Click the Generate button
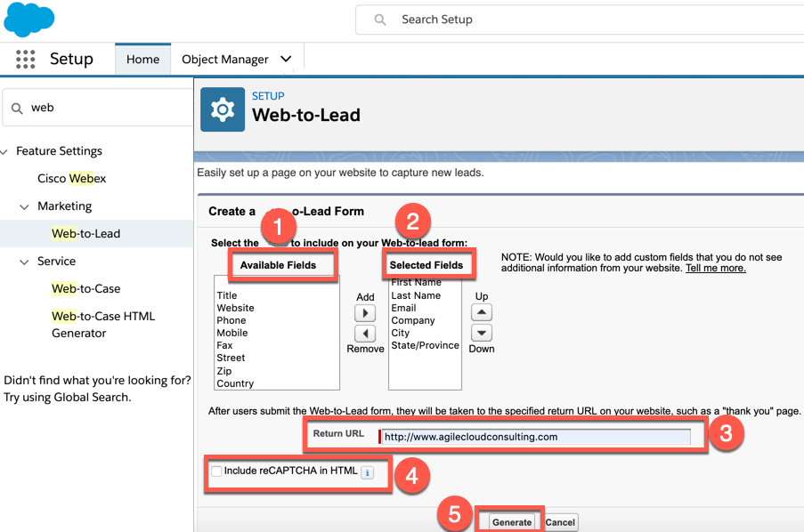The image size is (804, 532). tap(512, 522)
